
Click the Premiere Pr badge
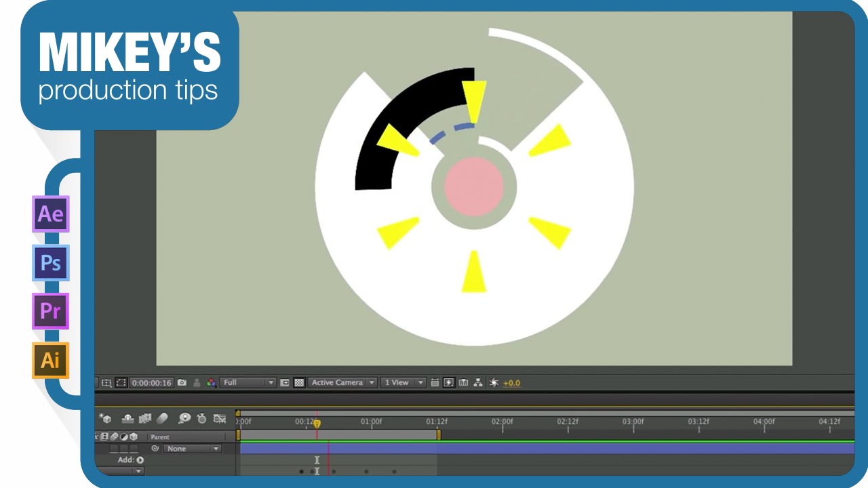click(x=50, y=311)
